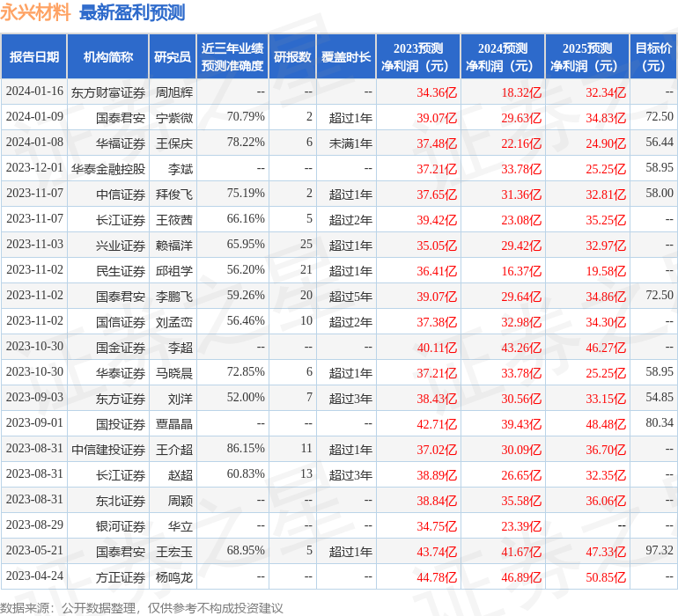The image size is (678, 616).
Task: Click 34.36亿 profit forecast value
Action: 437,92
